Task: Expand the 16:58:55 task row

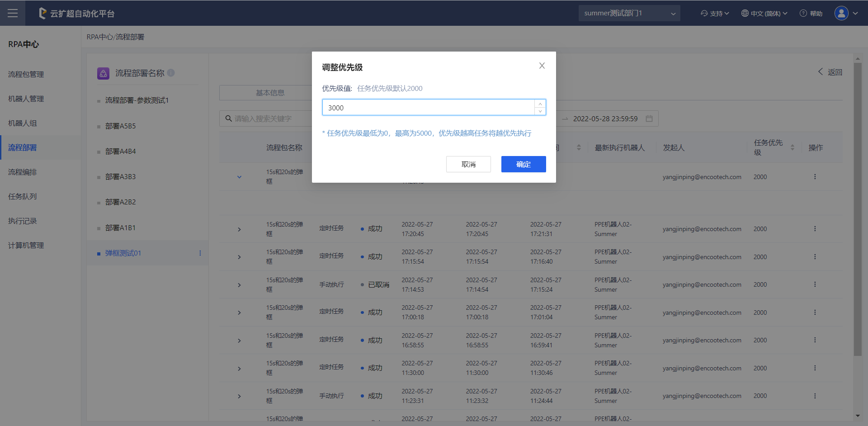Action: (239, 341)
